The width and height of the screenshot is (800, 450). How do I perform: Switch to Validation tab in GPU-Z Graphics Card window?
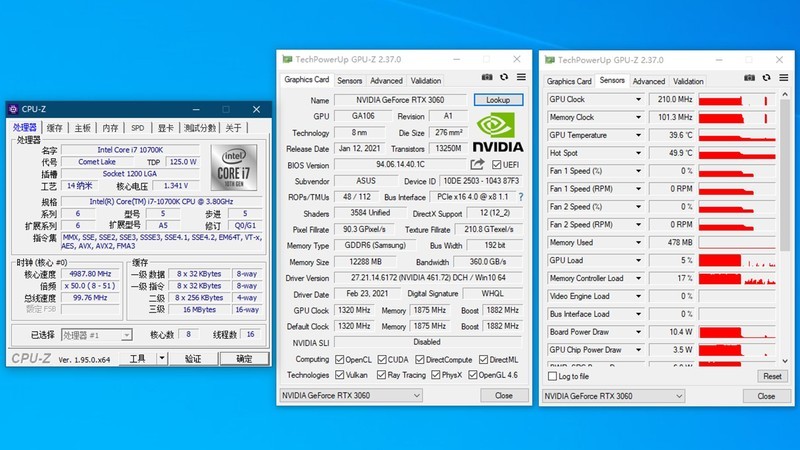tap(426, 81)
